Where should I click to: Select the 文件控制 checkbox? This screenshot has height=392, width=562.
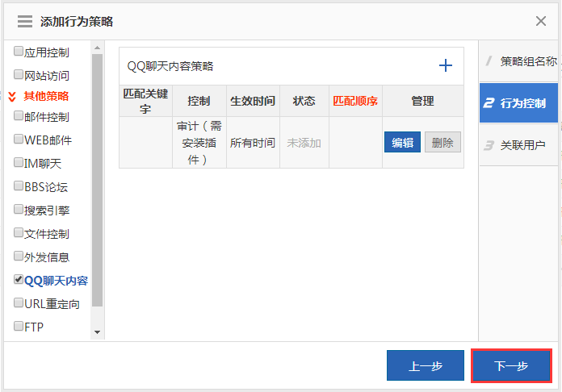[x=19, y=232]
